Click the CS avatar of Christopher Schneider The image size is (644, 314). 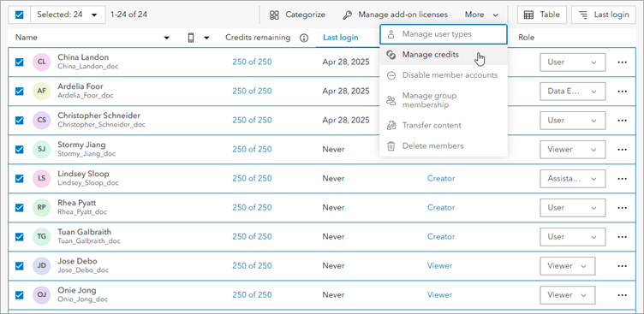[41, 121]
